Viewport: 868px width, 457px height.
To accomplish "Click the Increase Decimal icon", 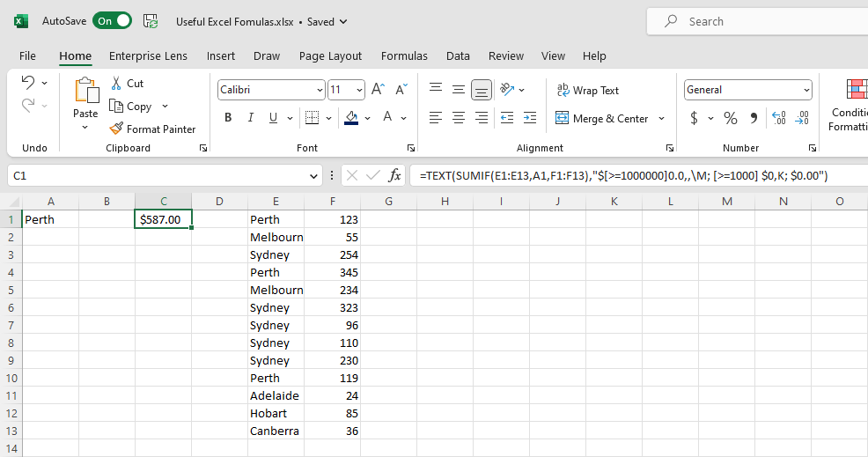I will tap(778, 118).
